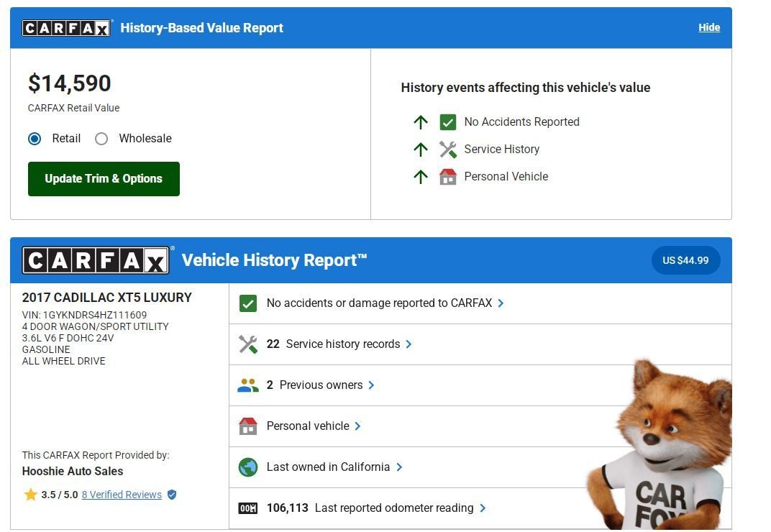Click the odometer icon beside 106,113 reading

pos(248,508)
